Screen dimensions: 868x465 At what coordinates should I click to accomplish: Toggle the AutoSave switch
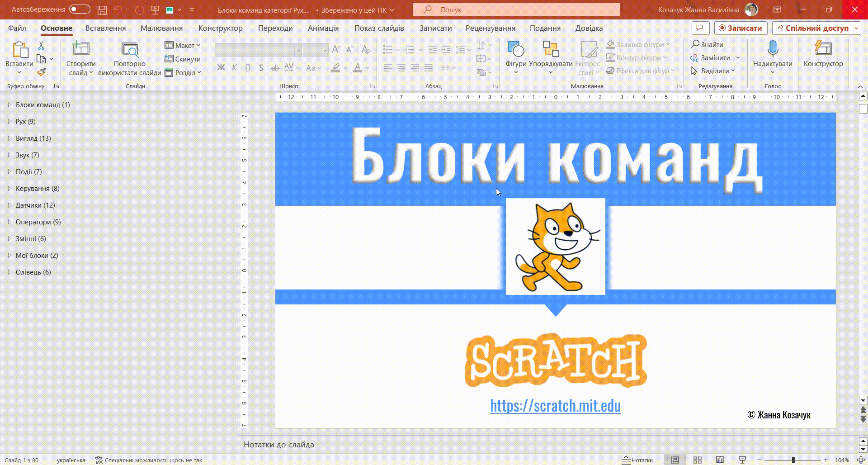point(80,9)
